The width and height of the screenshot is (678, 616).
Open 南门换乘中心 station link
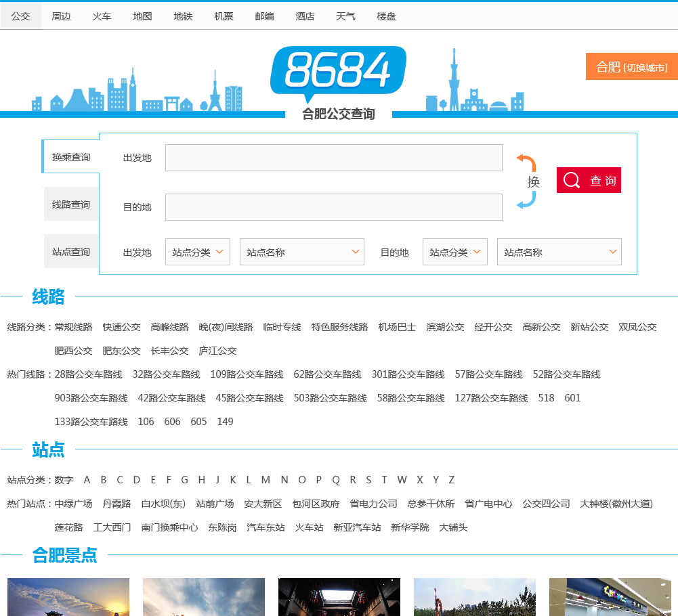pos(169,527)
